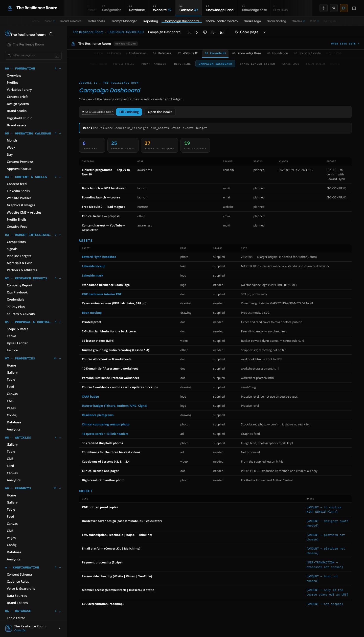Click the 27 Assets in the Queue card
The width and height of the screenshot is (364, 637).
point(159,145)
